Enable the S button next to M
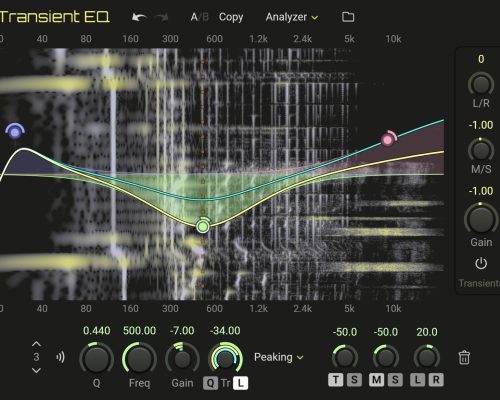The width and height of the screenshot is (500, 400). point(395,380)
